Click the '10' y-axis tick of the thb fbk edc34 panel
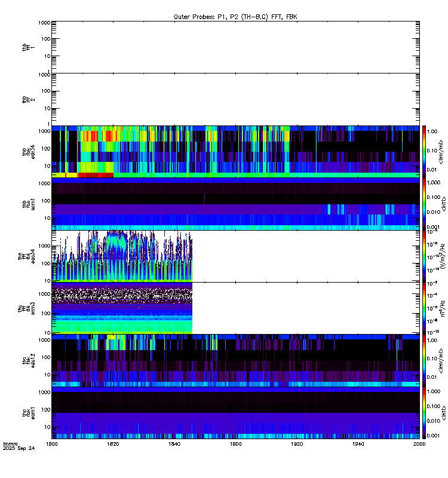The image size is (448, 478). [47, 166]
